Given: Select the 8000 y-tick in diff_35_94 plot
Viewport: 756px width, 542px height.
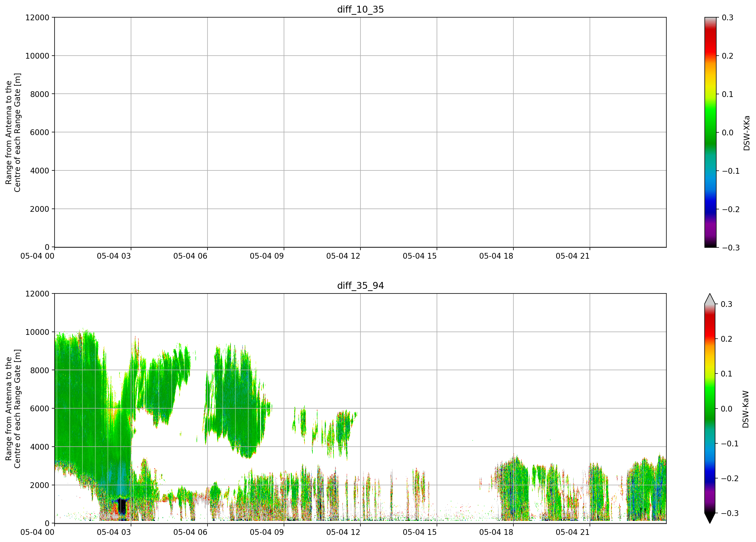Looking at the screenshot, I should (40, 370).
